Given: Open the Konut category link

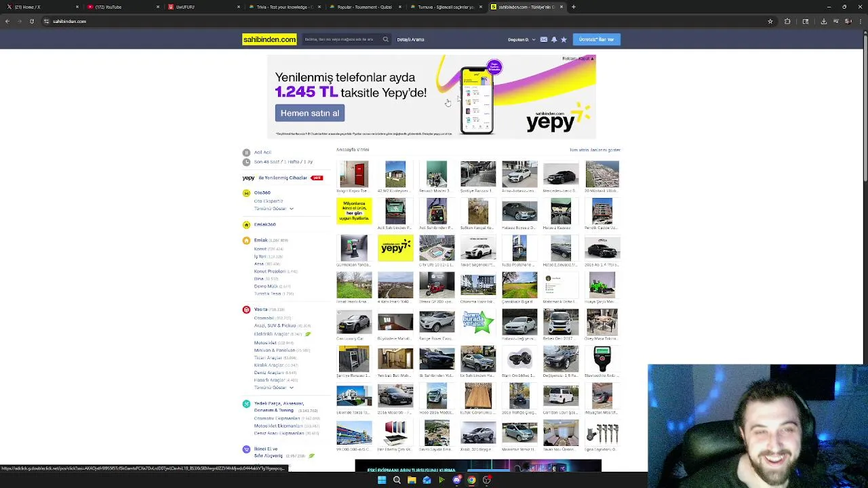Looking at the screenshot, I should (x=260, y=249).
